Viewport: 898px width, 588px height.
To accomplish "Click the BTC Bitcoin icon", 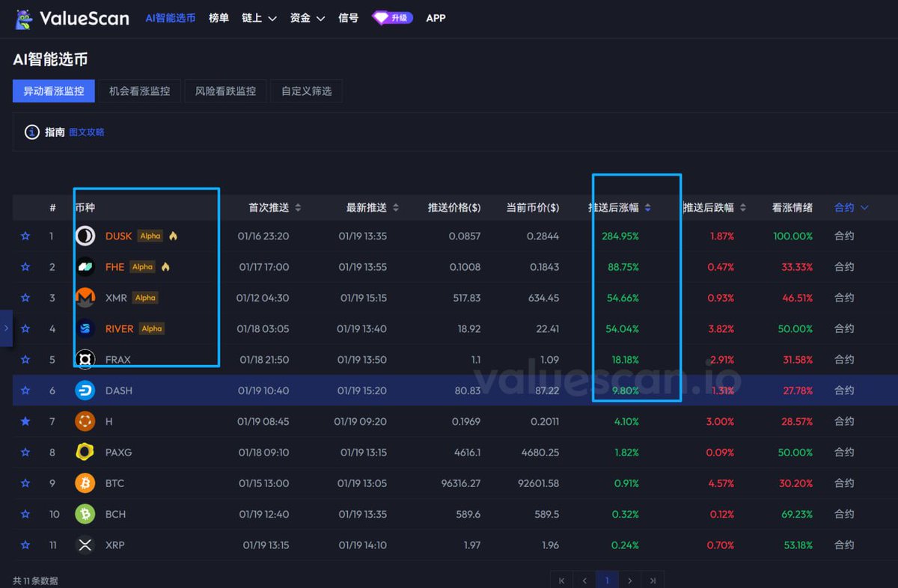I will 85,483.
